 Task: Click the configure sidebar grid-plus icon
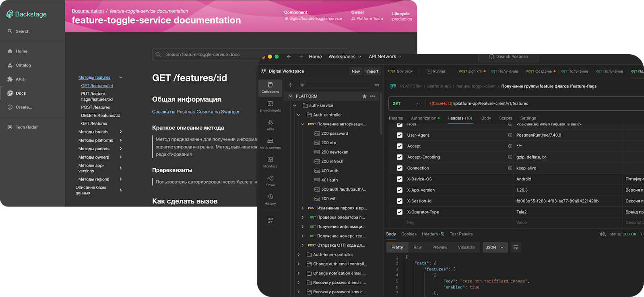[270, 220]
